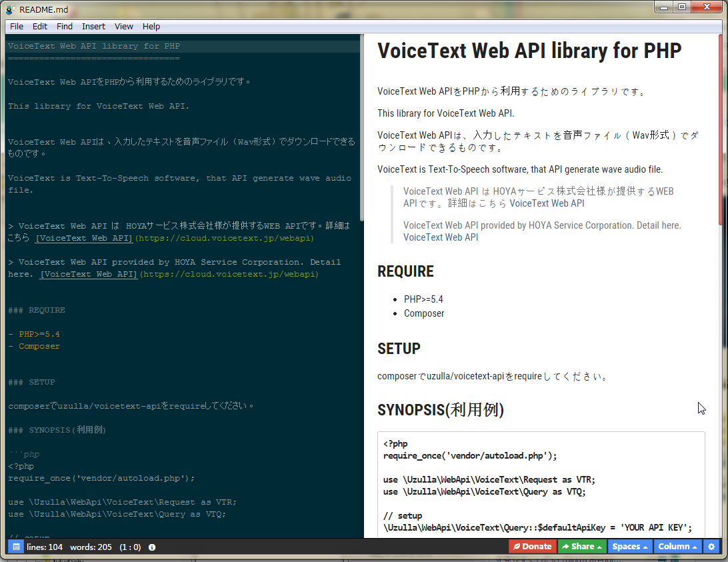728x562 pixels.
Task: Expand the Share dropdown
Action: [581, 547]
